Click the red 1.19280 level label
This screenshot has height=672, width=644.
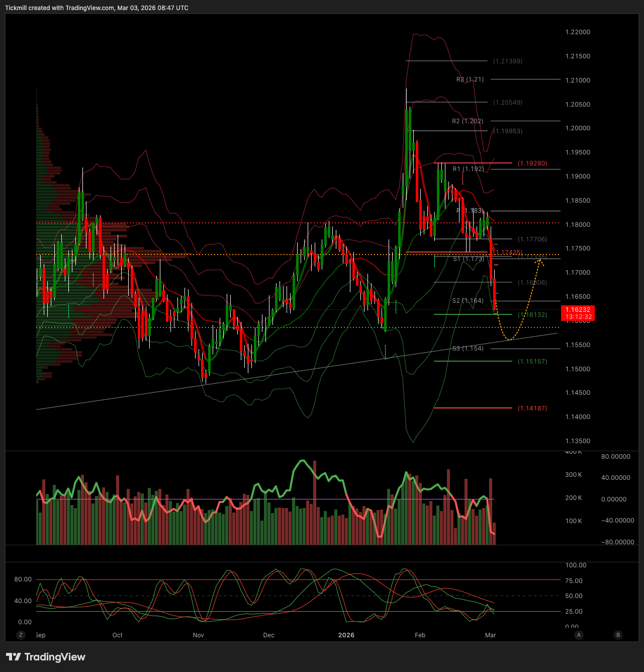tap(532, 163)
